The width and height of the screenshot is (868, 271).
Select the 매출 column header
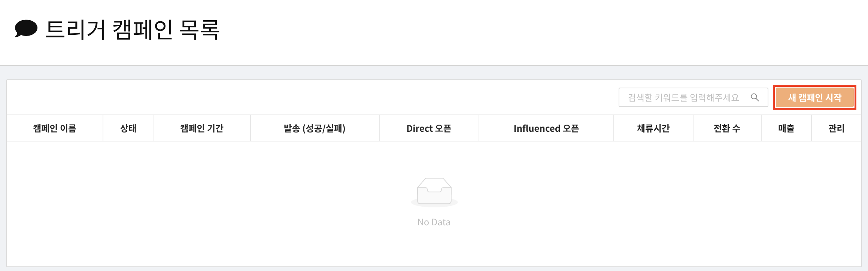(786, 128)
